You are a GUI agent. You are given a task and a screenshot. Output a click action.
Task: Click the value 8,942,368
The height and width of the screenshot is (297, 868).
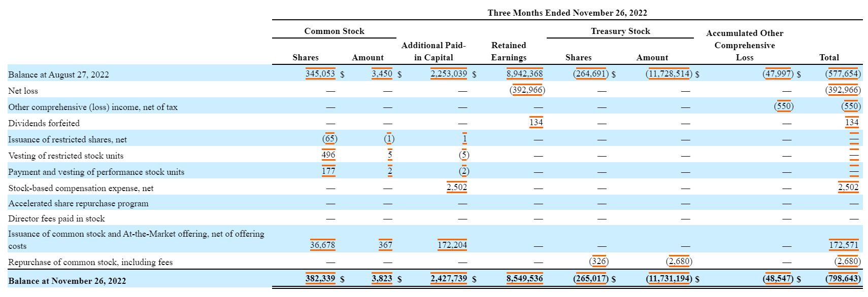[524, 73]
